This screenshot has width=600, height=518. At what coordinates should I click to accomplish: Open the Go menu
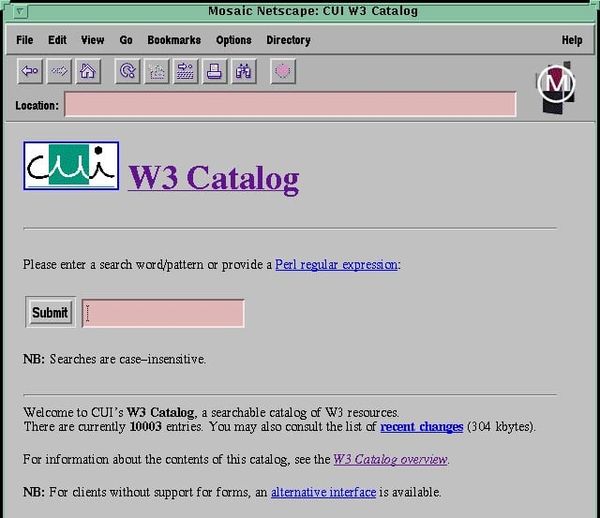(126, 40)
